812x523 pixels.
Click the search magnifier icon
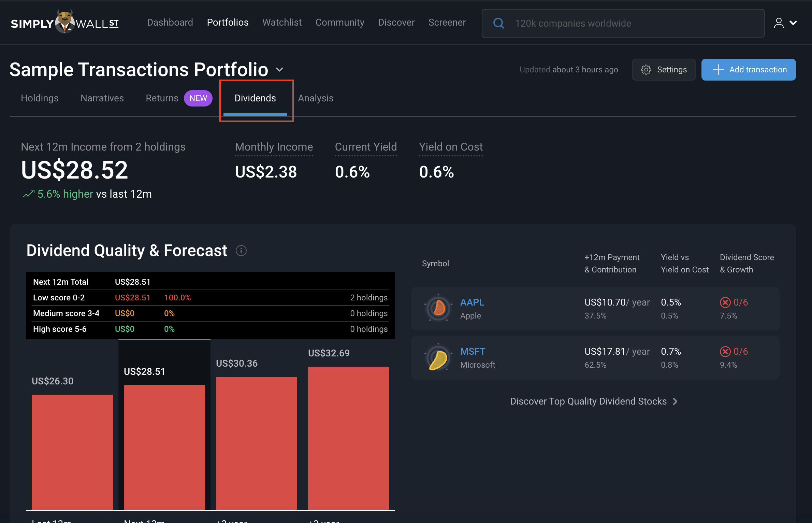click(x=498, y=23)
